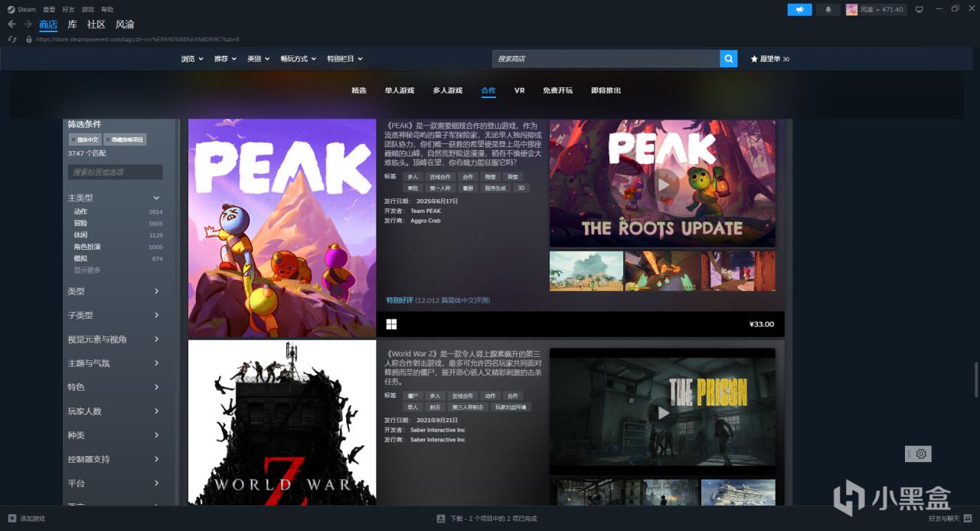
Task: Open the 愿望单 wishlist link
Action: point(770,59)
